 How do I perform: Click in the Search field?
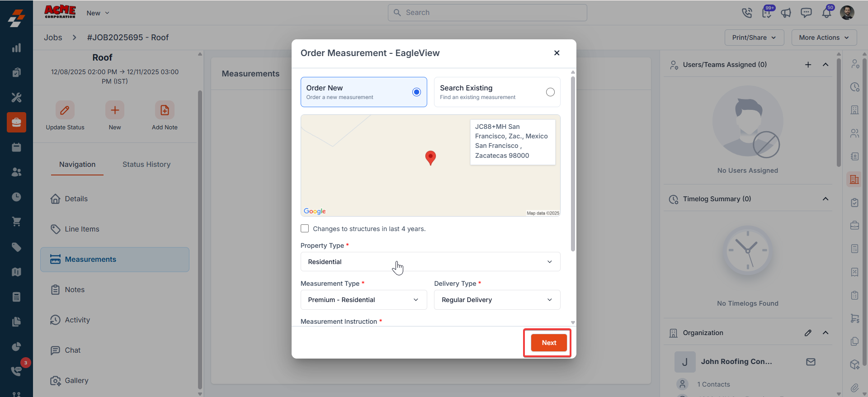point(487,13)
